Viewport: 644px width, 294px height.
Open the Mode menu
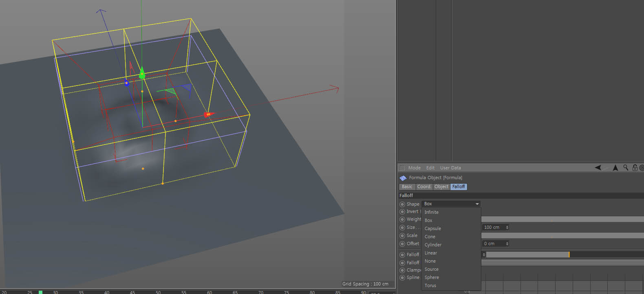point(414,168)
